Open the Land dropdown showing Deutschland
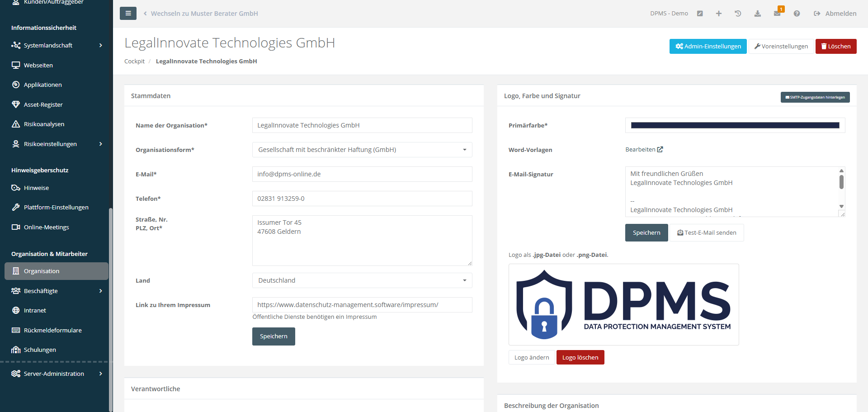Image resolution: width=868 pixels, height=412 pixels. pyautogui.click(x=362, y=280)
